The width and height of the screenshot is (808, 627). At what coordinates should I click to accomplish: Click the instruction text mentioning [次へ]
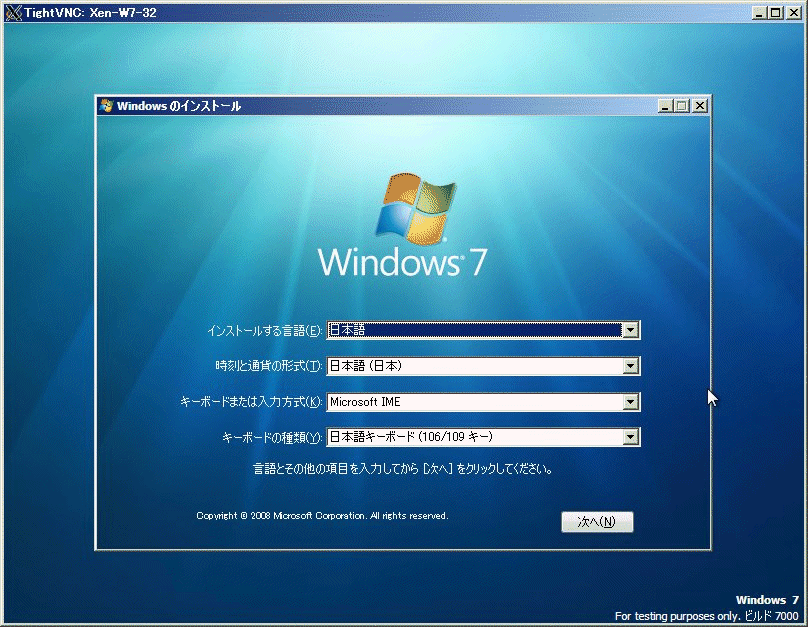[x=403, y=469]
